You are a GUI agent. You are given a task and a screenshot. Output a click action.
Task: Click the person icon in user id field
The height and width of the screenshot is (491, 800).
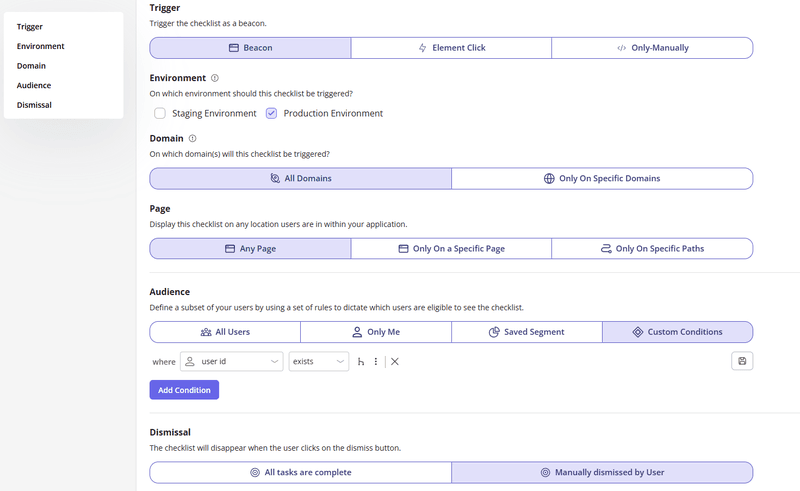[x=190, y=362]
